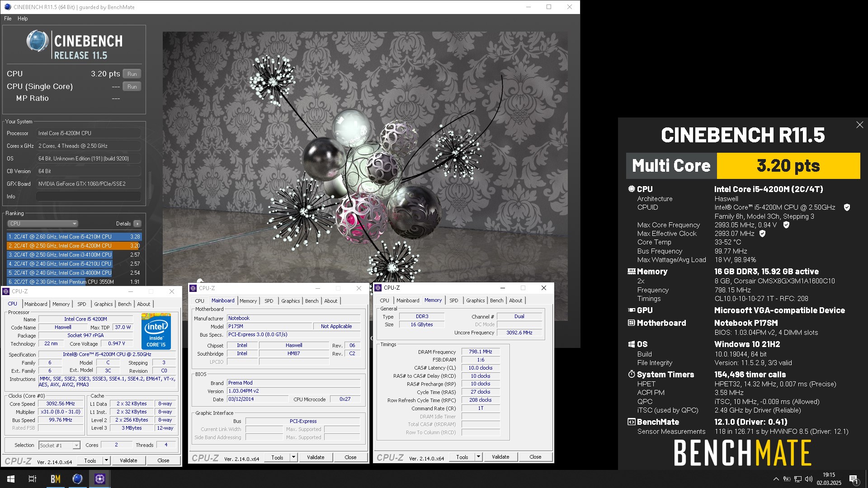Viewport: 868px width, 488px height.
Task: Click the Intel inside Core i5 logo in CPU-Z
Action: [x=156, y=331]
